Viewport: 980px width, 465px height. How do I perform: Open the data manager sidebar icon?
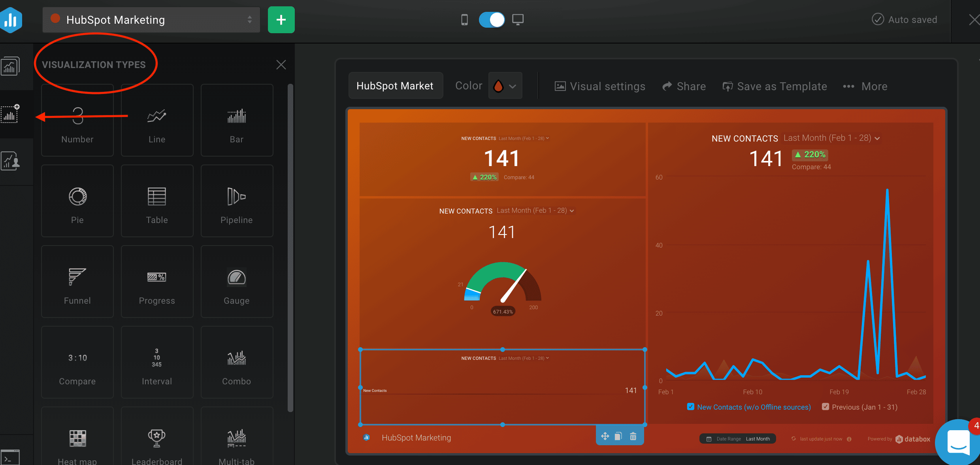point(10,161)
